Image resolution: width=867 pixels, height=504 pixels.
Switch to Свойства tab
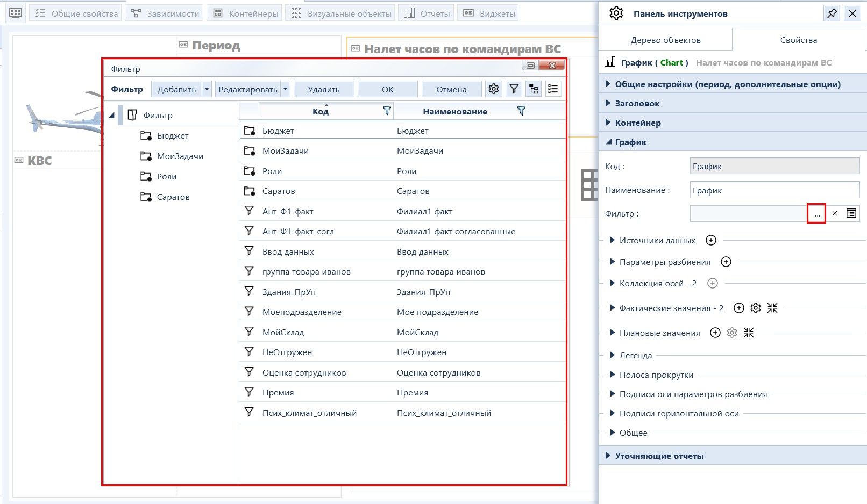[x=798, y=40]
